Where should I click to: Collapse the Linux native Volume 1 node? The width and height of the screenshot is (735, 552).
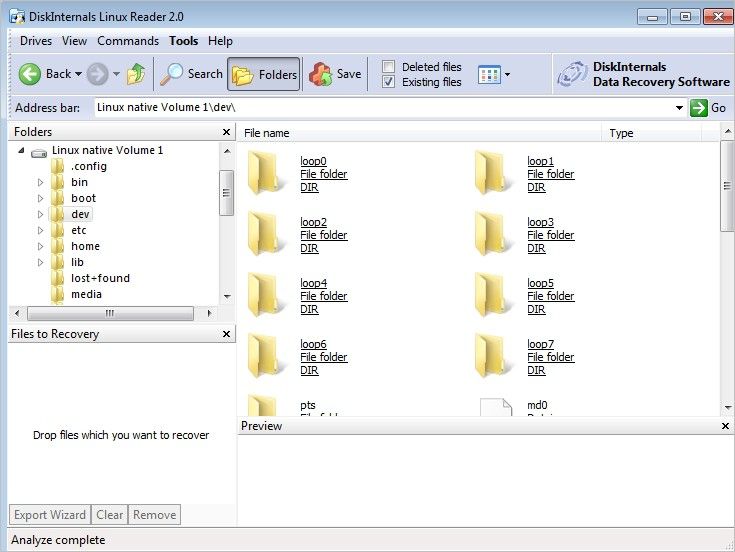click(21, 150)
